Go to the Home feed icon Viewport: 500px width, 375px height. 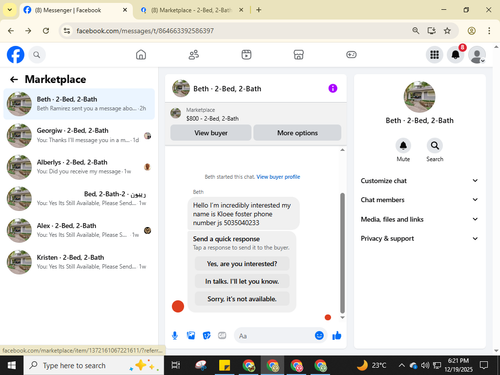[x=141, y=55]
